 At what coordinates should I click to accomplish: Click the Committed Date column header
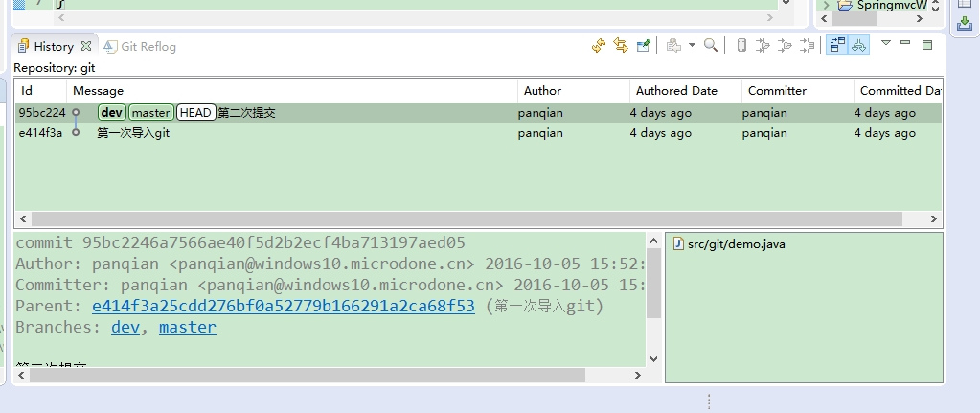[899, 91]
